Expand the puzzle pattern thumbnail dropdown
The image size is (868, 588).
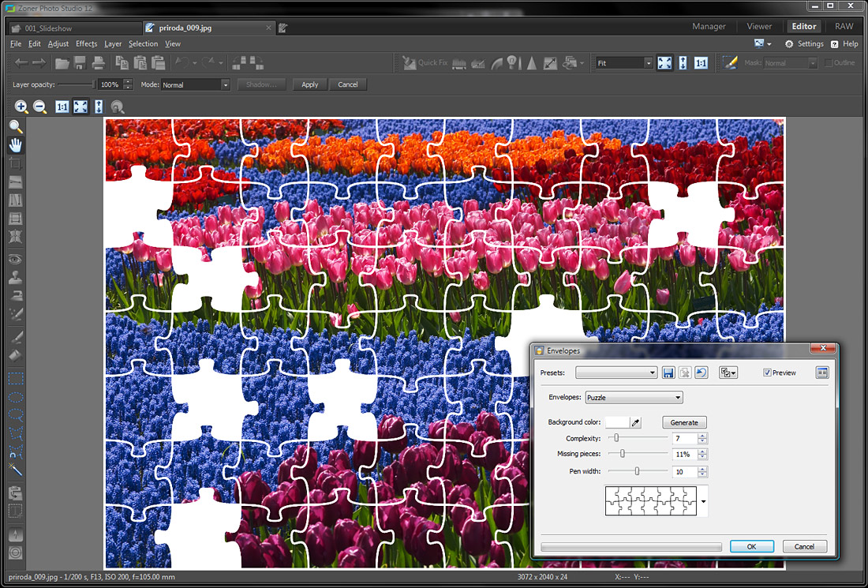pyautogui.click(x=703, y=500)
